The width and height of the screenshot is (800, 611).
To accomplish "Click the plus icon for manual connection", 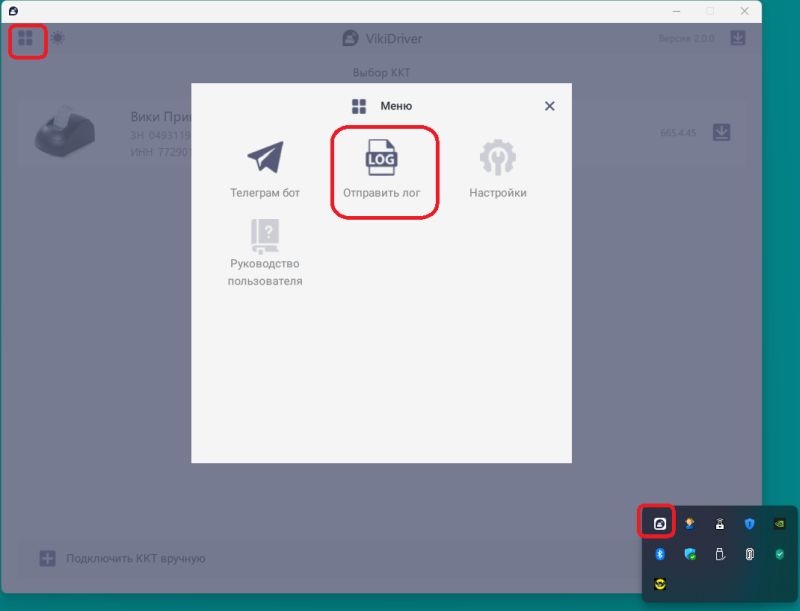I will [47, 558].
